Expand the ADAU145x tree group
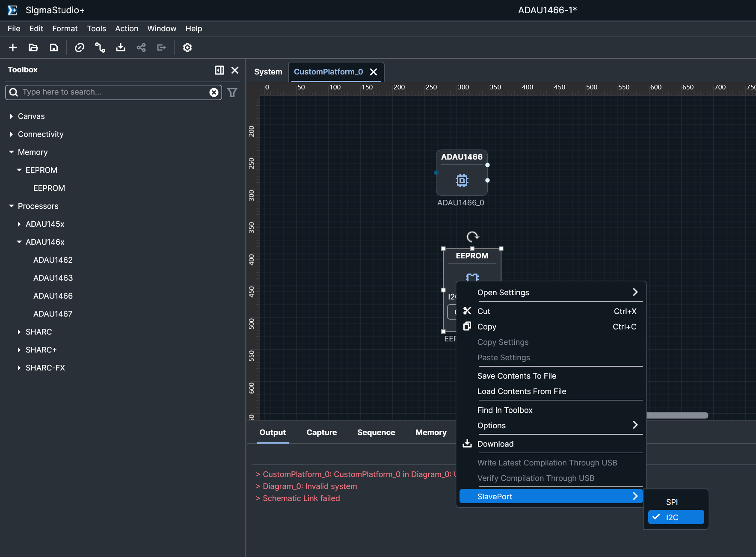Image resolution: width=756 pixels, height=557 pixels. [19, 224]
